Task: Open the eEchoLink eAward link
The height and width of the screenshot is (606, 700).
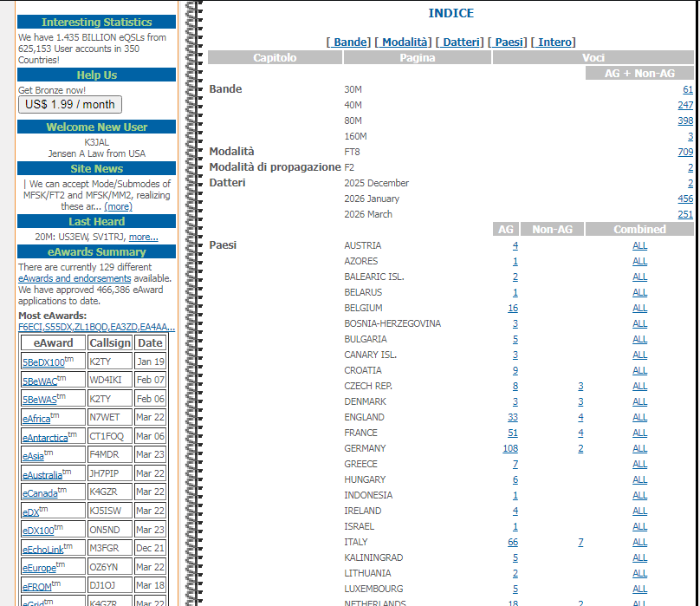Action: coord(43,550)
